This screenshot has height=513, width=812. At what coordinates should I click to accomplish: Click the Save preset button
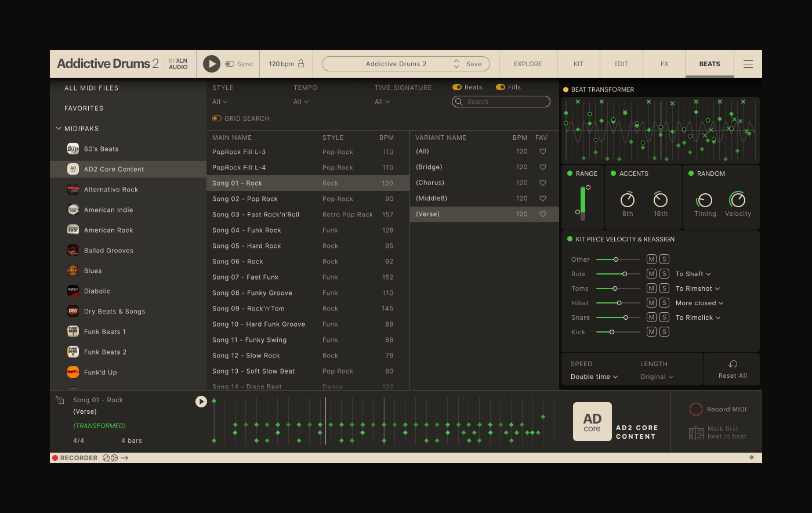(474, 64)
